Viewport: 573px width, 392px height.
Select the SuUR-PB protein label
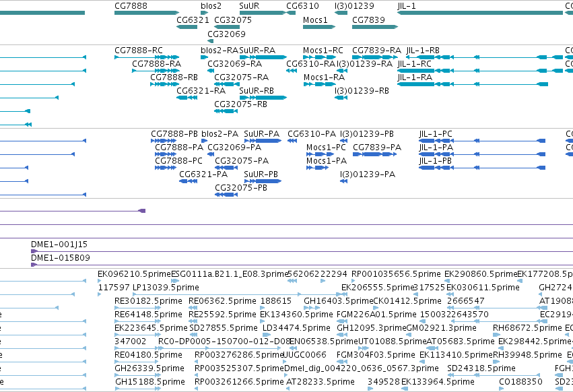tap(261, 174)
